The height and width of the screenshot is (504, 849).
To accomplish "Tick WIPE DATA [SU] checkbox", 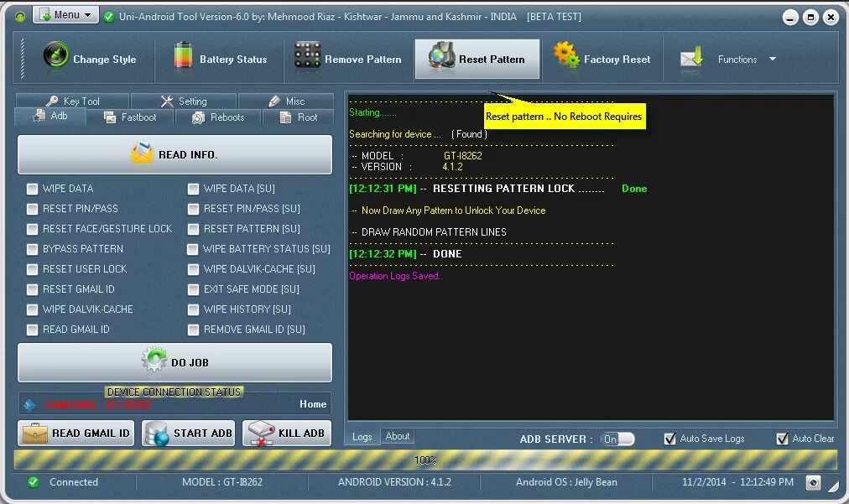I will [x=193, y=189].
